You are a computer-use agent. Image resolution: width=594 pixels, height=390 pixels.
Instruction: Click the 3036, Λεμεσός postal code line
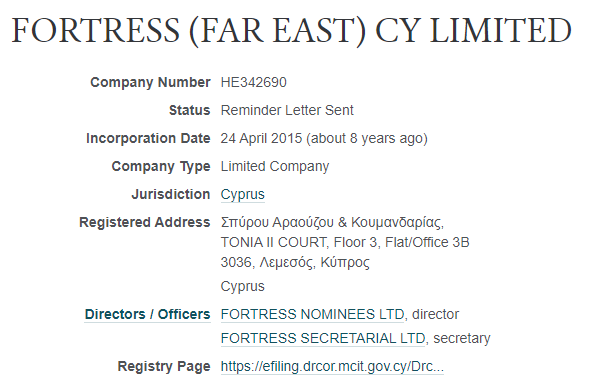(x=295, y=262)
